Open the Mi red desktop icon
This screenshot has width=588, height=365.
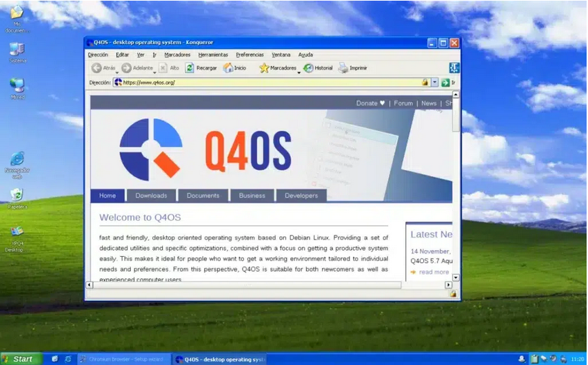pyautogui.click(x=17, y=85)
